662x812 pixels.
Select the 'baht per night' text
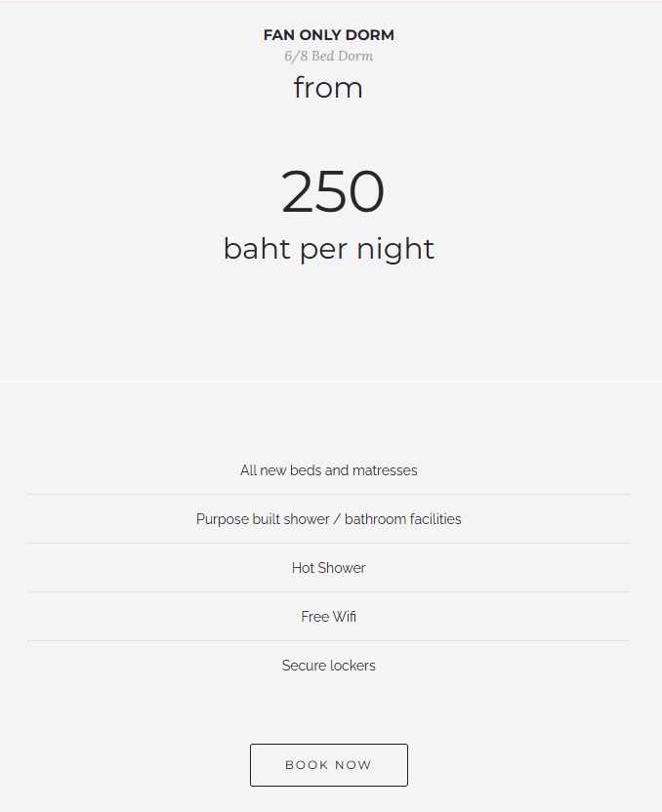click(329, 249)
